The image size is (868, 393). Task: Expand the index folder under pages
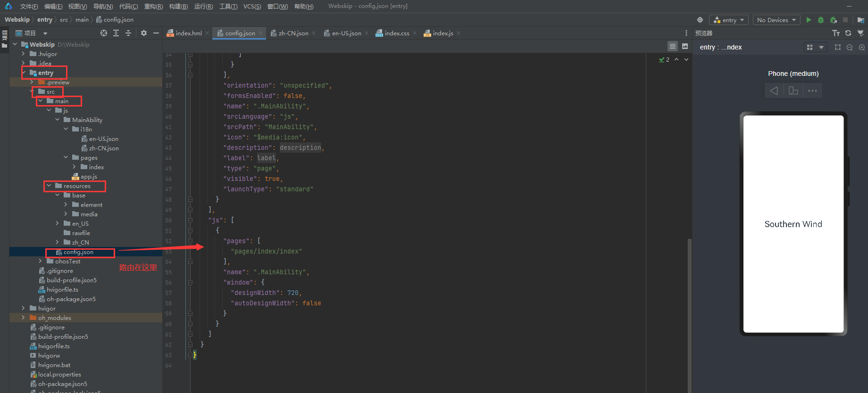[x=74, y=167]
